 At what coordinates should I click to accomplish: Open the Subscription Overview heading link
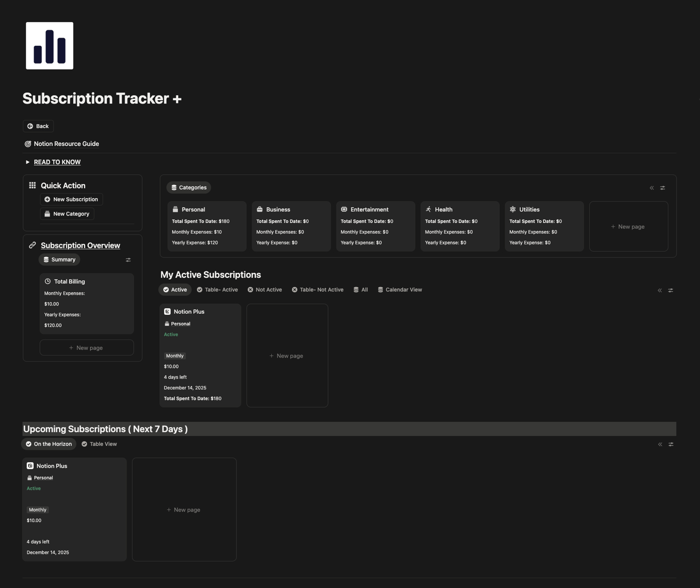pyautogui.click(x=80, y=245)
